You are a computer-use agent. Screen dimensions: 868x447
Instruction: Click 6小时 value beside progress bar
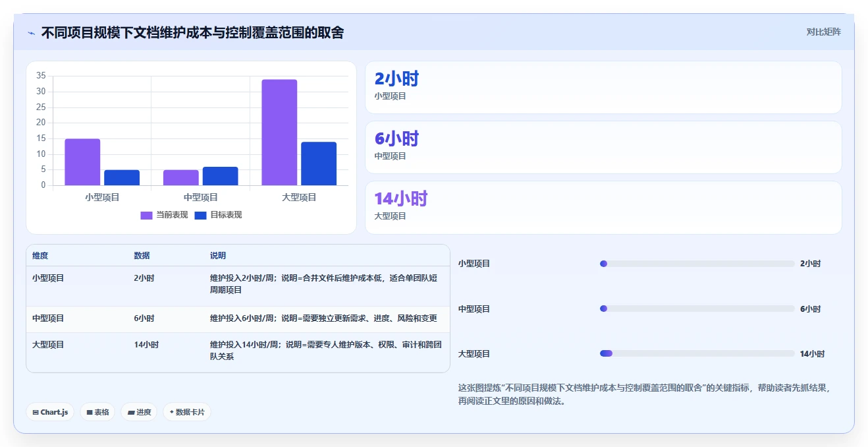tap(810, 309)
